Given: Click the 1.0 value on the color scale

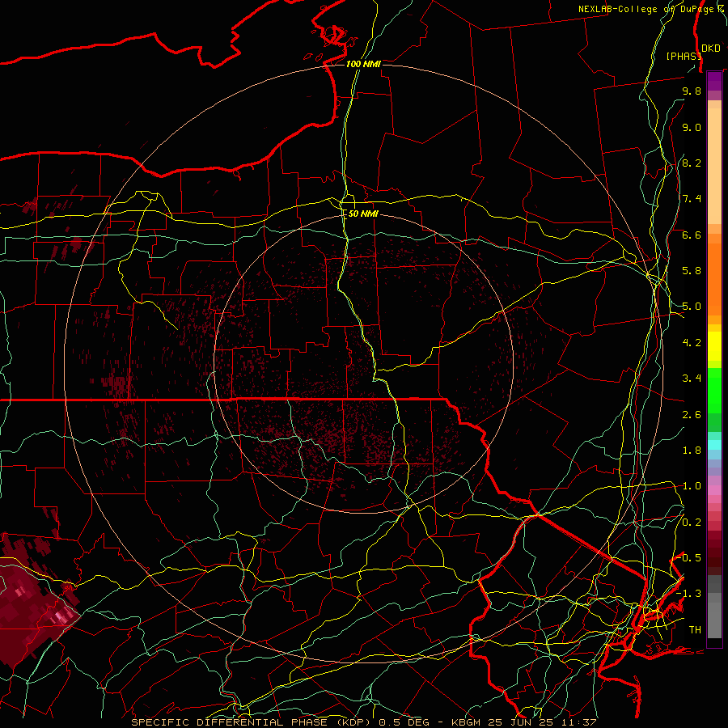Looking at the screenshot, I should coord(692,487).
